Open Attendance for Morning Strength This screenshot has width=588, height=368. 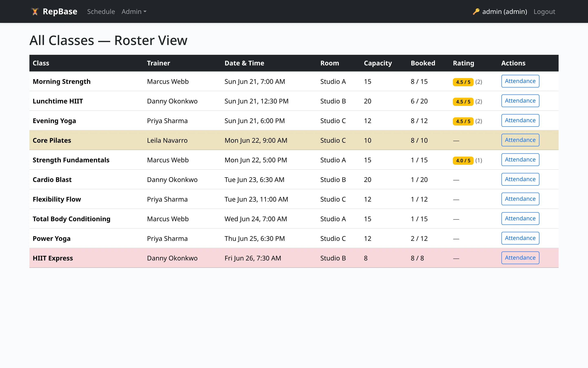click(520, 81)
